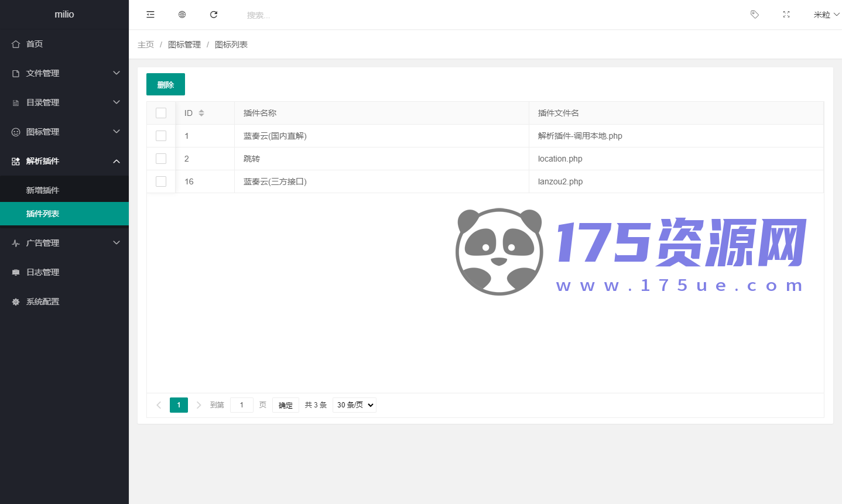Click the plugin grid icon beside 解析插件
The height and width of the screenshot is (504, 842).
pos(16,161)
